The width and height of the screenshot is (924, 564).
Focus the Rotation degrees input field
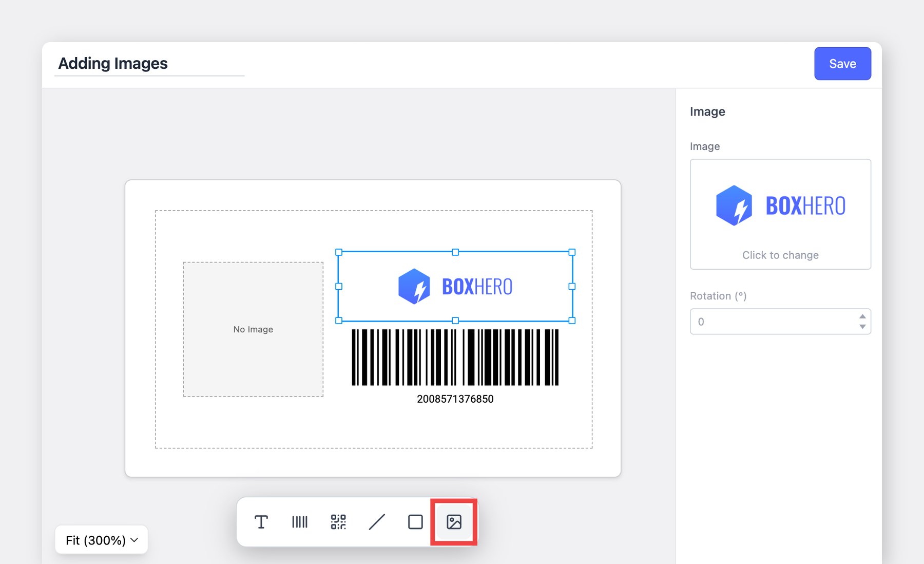pos(773,322)
